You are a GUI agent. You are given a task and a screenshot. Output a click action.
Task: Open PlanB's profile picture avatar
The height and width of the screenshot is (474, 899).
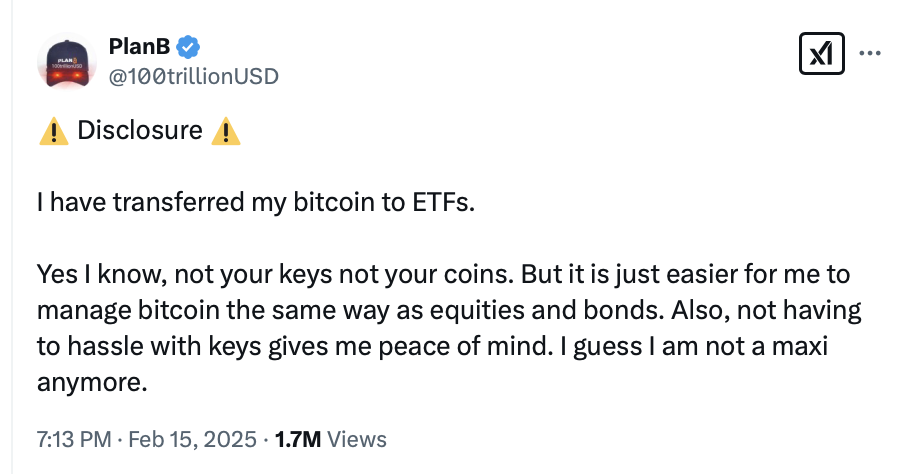[65, 63]
